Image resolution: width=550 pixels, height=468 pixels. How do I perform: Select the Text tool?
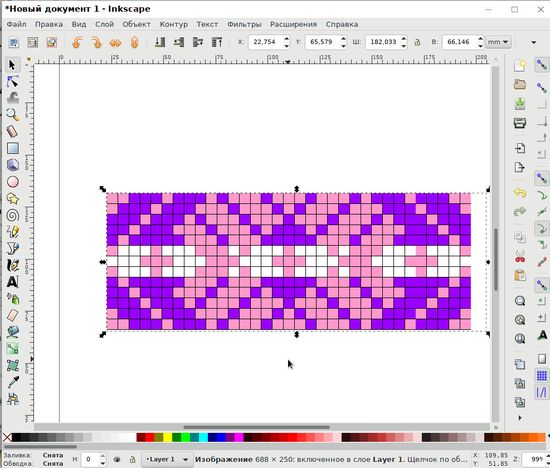[x=13, y=282]
